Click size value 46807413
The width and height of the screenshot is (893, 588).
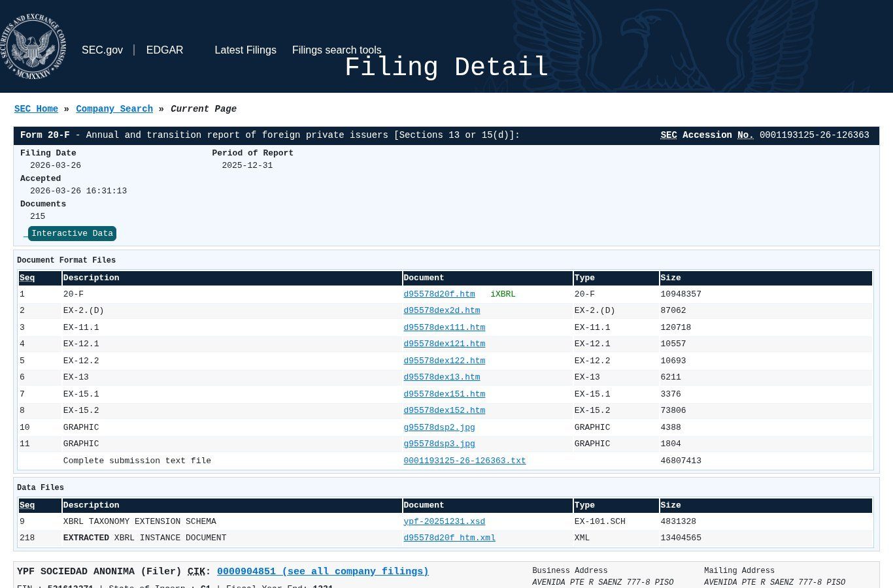681,461
